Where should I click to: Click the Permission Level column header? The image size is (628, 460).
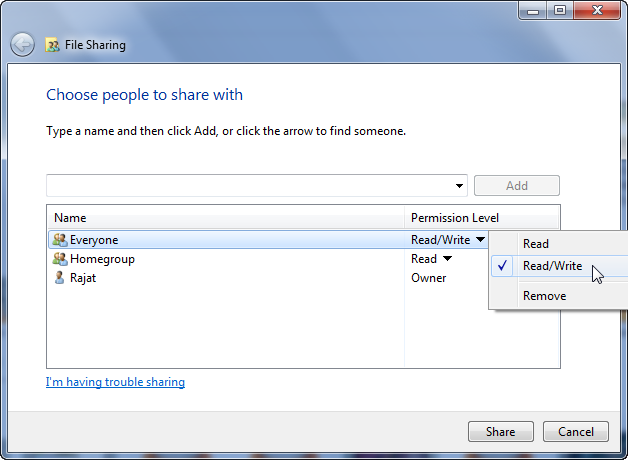click(x=481, y=218)
